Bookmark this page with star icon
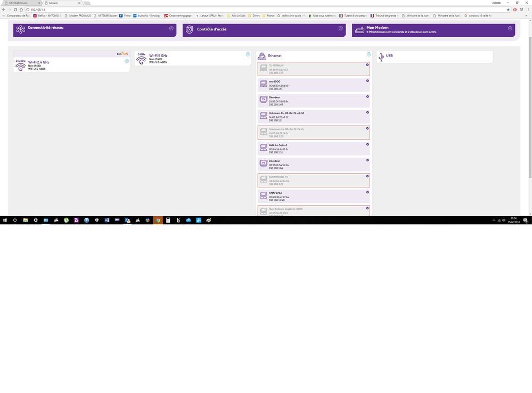The height and width of the screenshot is (393, 532). [x=508, y=10]
